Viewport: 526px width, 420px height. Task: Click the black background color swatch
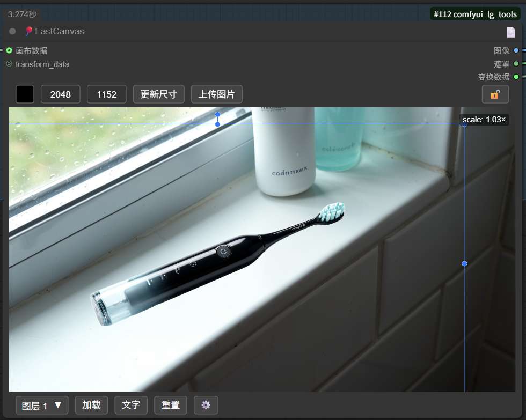click(25, 94)
